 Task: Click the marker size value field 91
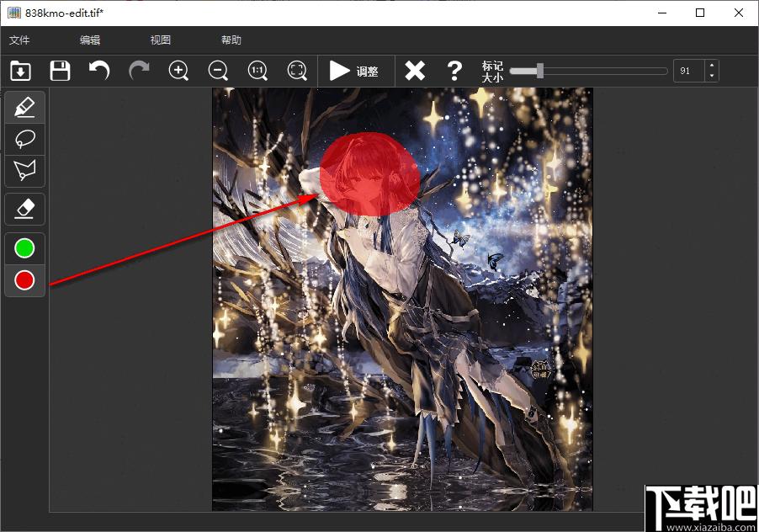coord(689,72)
